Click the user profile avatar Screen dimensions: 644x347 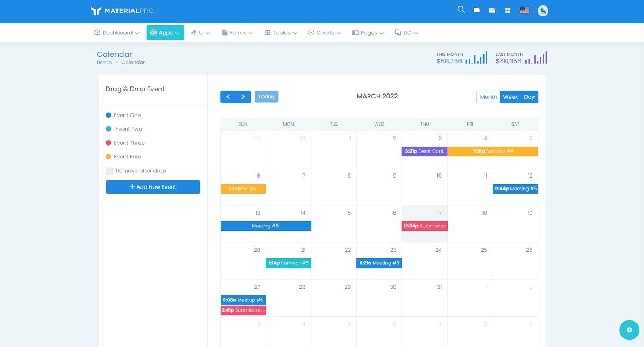click(543, 10)
